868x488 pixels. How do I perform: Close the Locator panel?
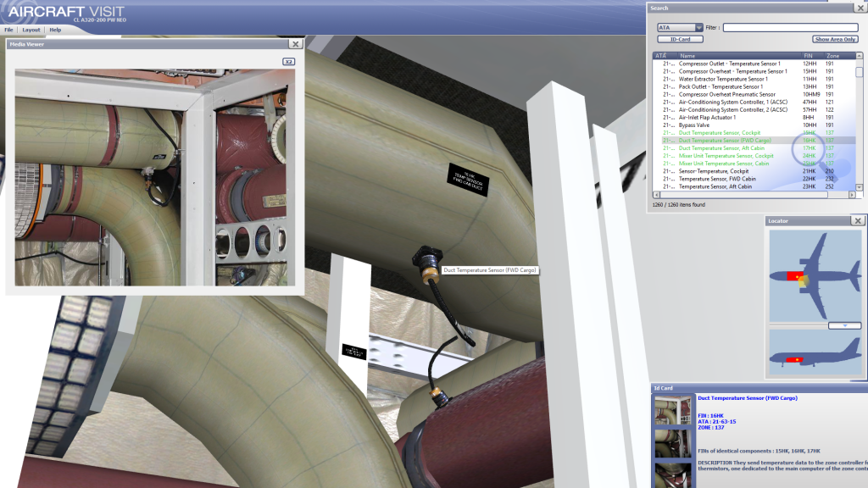[x=858, y=221]
